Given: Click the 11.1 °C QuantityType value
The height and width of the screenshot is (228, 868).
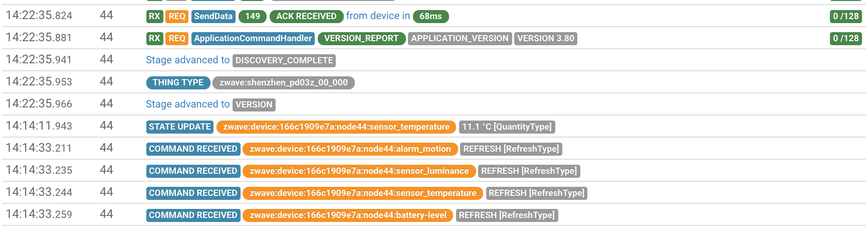Looking at the screenshot, I should [507, 127].
